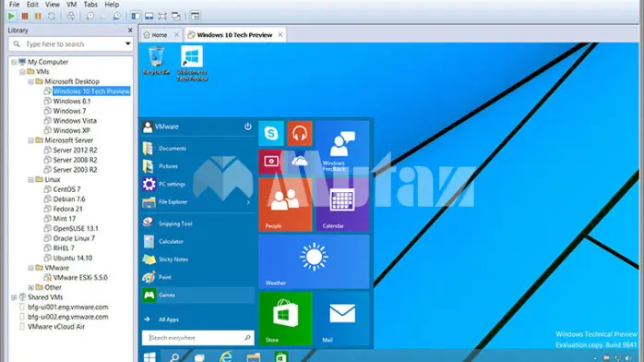This screenshot has height=362, width=644.
Task: Open the People tile
Action: click(285, 204)
